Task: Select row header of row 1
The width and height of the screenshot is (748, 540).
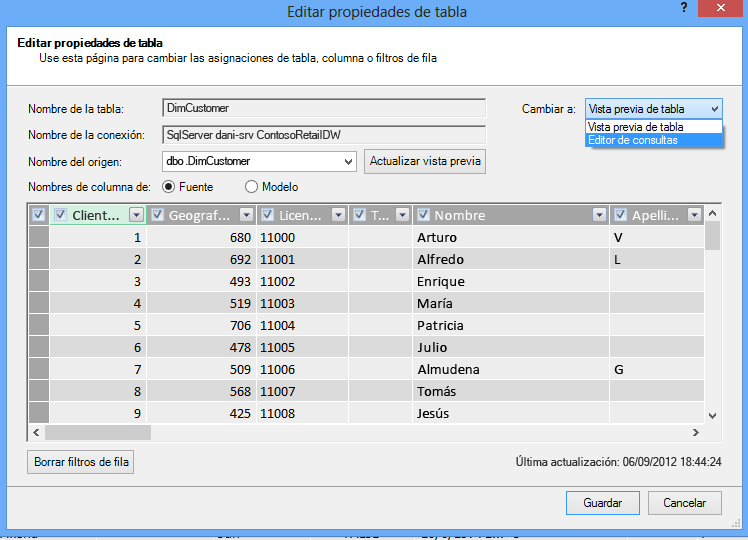Action: click(39, 237)
